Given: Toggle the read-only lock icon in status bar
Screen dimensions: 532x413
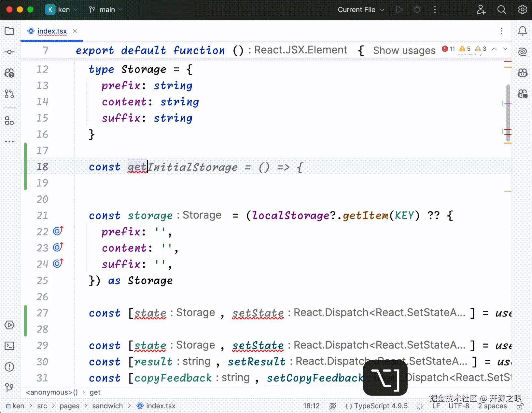Looking at the screenshot, I should 521,406.
